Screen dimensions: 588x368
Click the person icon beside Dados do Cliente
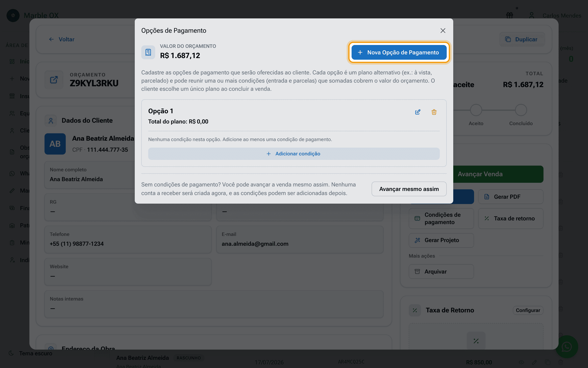click(x=51, y=121)
